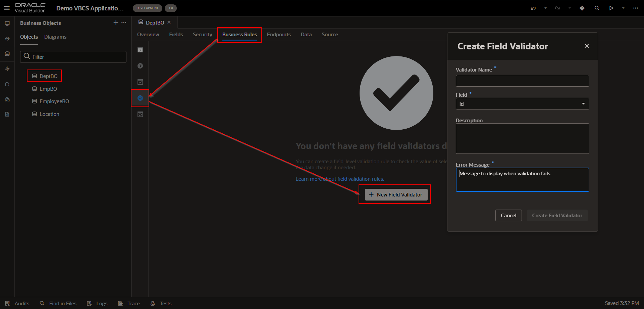Open the Git diamond icon menu
Screen dimensions: 644x309
(582, 8)
